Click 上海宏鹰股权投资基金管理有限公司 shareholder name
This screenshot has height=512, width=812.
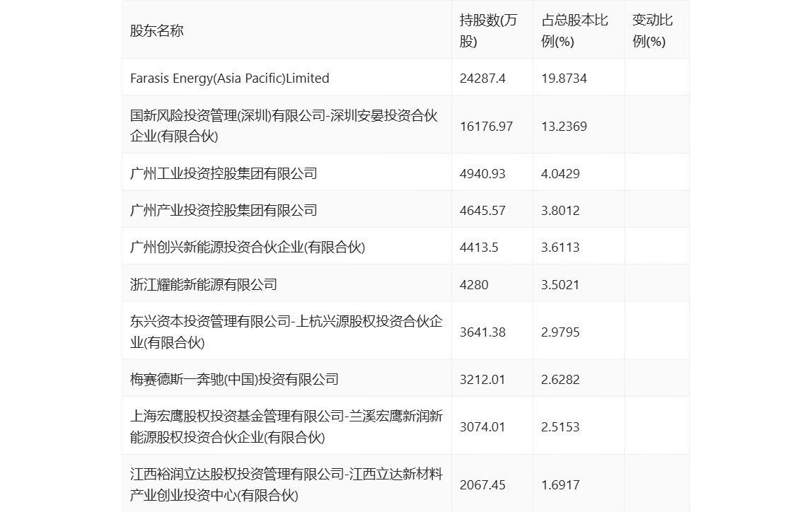(286, 426)
